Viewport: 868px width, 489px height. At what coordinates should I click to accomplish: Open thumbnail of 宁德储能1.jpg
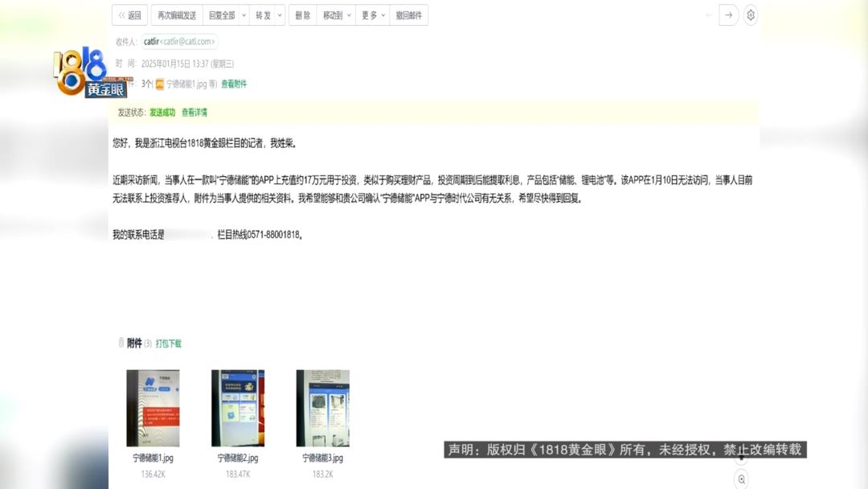pos(153,408)
